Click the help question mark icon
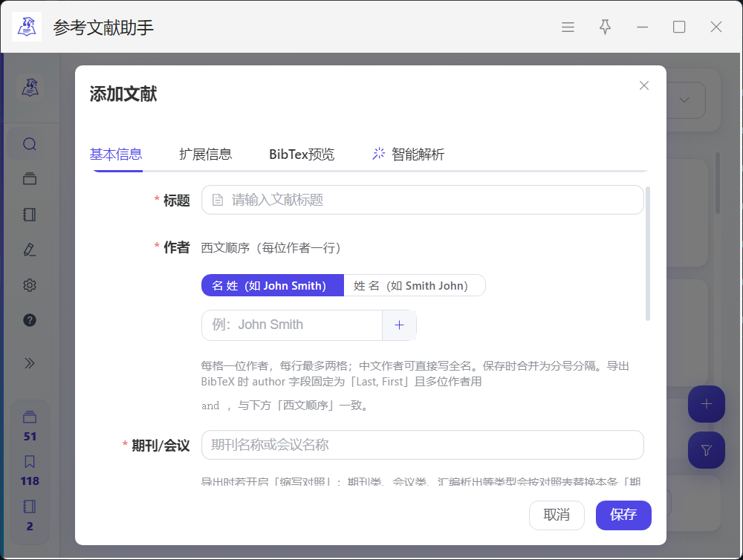The width and height of the screenshot is (743, 560). click(x=30, y=321)
